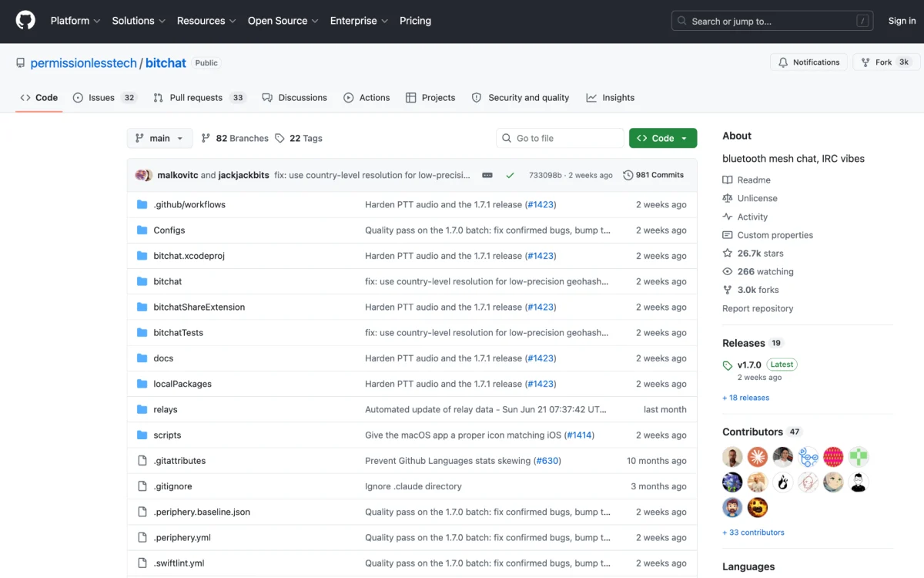Click the green commit status checkmark

[x=510, y=175]
